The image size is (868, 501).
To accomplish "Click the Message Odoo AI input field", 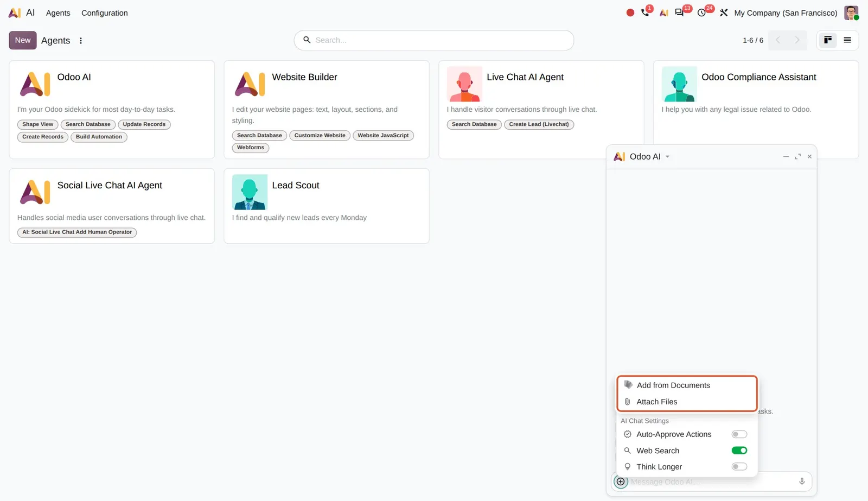I will pos(711,481).
